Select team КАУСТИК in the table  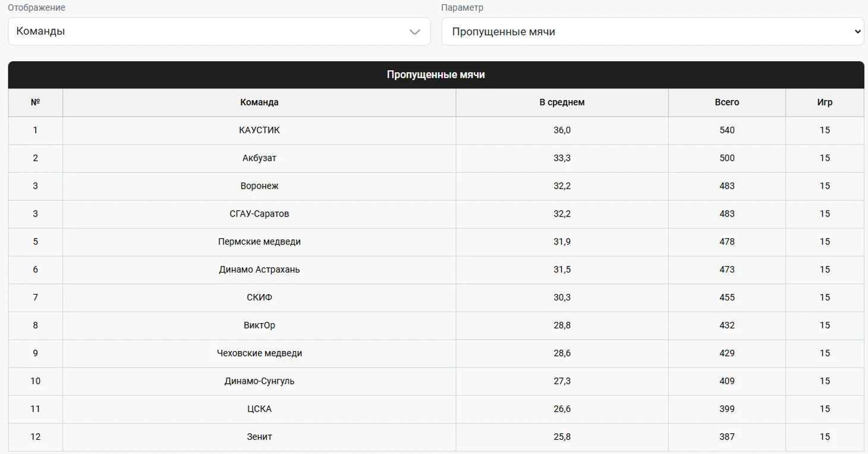(259, 130)
